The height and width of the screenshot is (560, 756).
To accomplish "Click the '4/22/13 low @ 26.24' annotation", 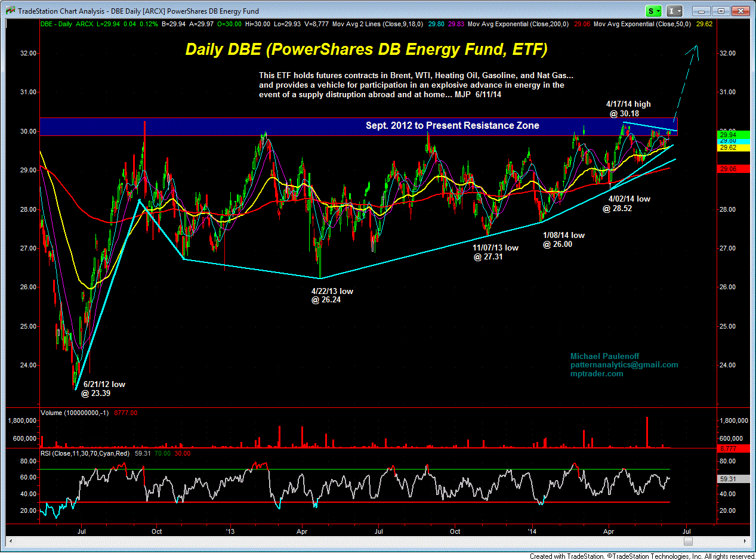I will 333,296.
